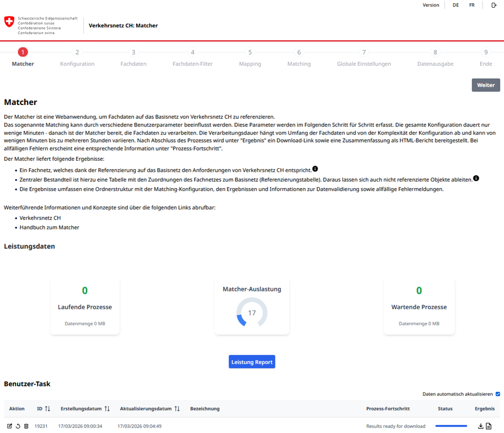Sort by Erstellungsdatum column arrows
Image resolution: width=504 pixels, height=433 pixels.
click(107, 409)
